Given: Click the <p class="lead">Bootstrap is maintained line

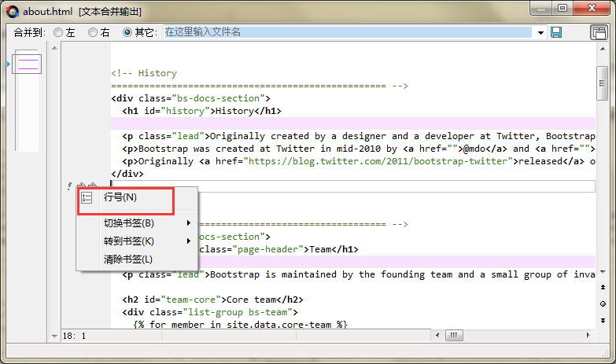Looking at the screenshot, I should point(358,274).
